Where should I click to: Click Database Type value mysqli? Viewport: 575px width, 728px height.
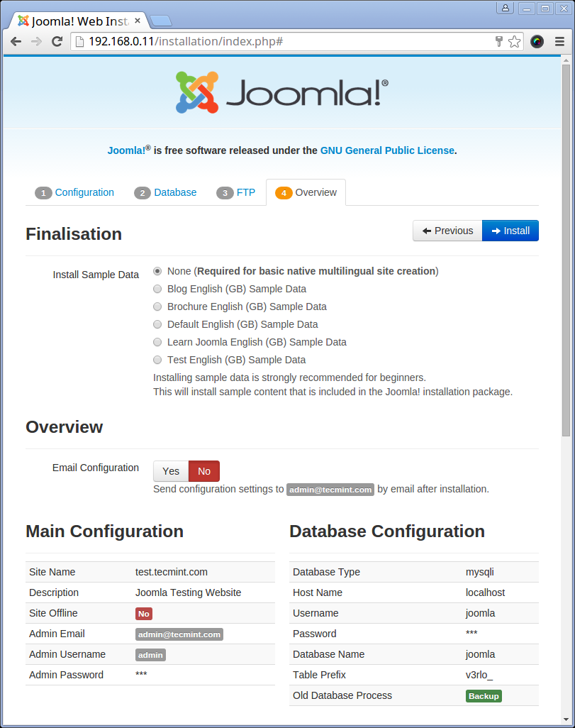tap(480, 572)
